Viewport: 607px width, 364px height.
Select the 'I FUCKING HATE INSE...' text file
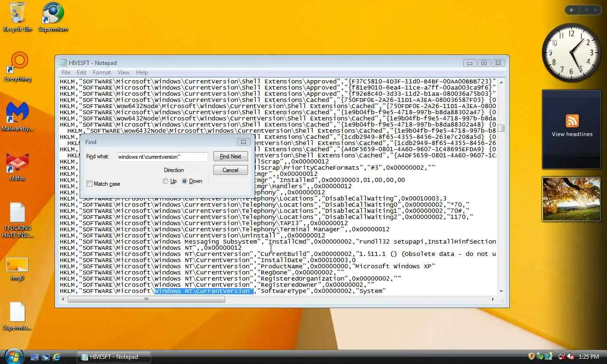[18, 219]
